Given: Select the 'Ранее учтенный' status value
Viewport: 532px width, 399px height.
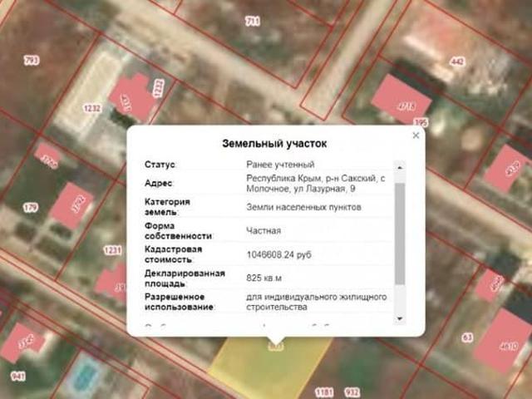Looking at the screenshot, I should tap(280, 165).
